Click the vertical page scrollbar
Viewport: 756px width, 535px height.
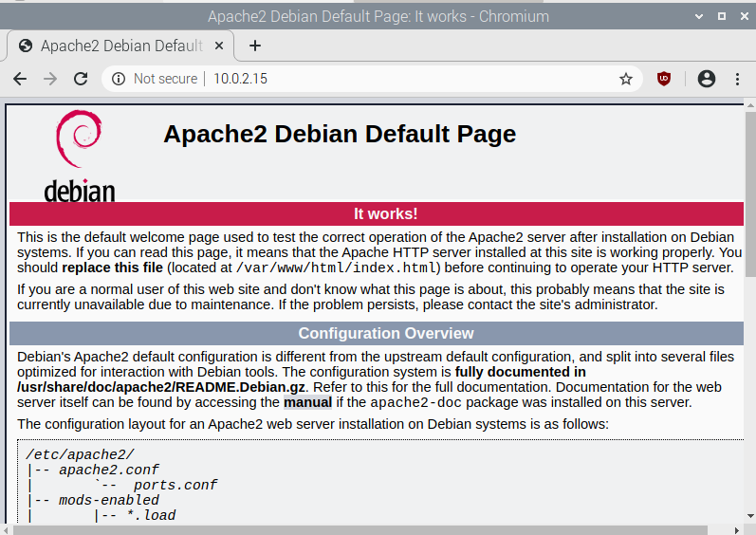749,285
